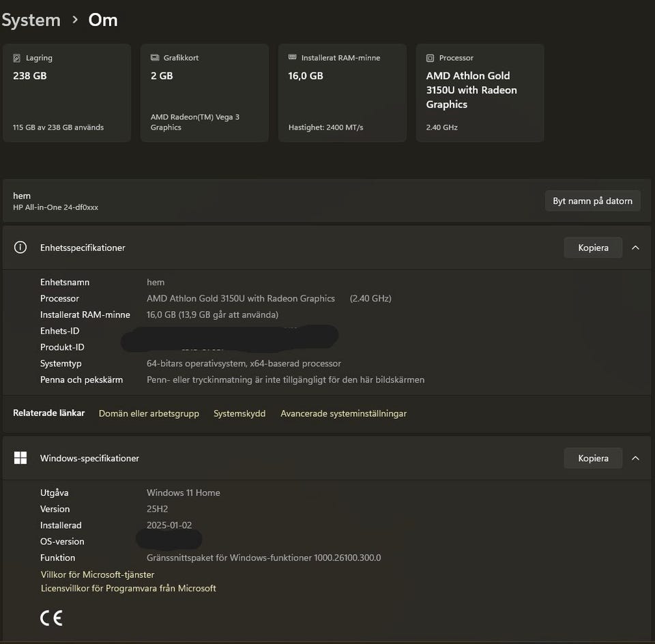Screen dimensions: 655x644
Task: Copy Windows specifications with Kopiera button
Action: point(593,458)
